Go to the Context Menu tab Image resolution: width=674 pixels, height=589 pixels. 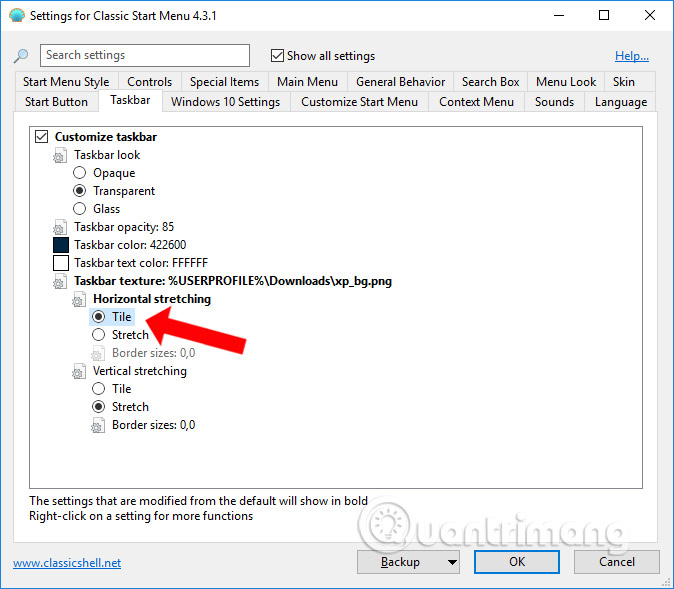[x=476, y=102]
